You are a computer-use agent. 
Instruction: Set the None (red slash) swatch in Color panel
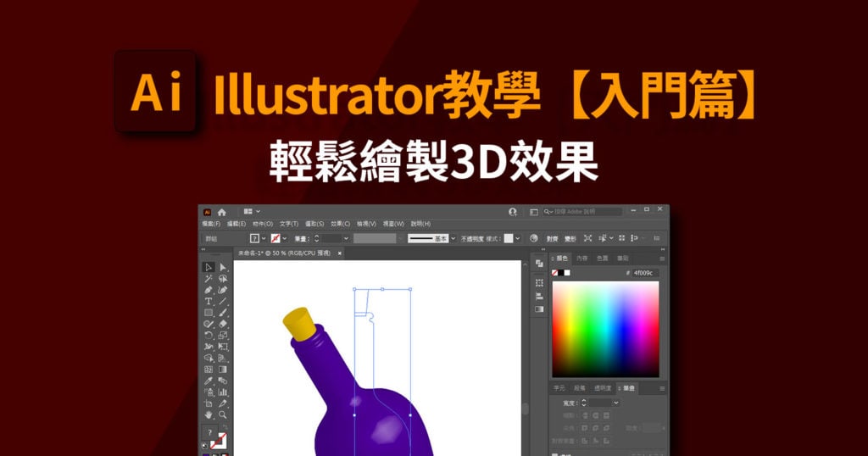pyautogui.click(x=554, y=273)
